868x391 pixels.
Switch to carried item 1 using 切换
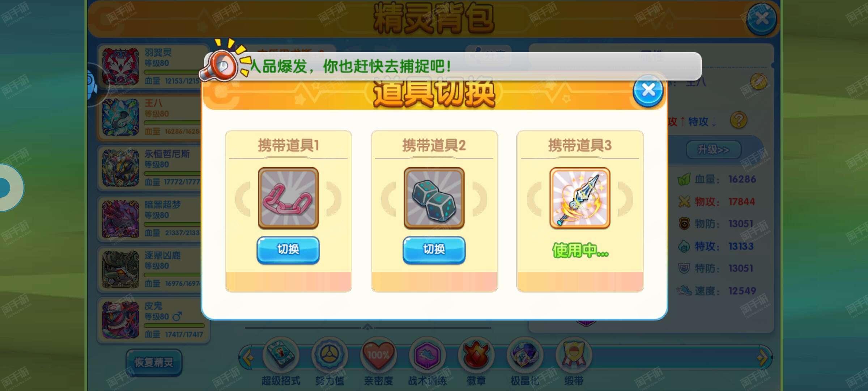click(x=288, y=250)
